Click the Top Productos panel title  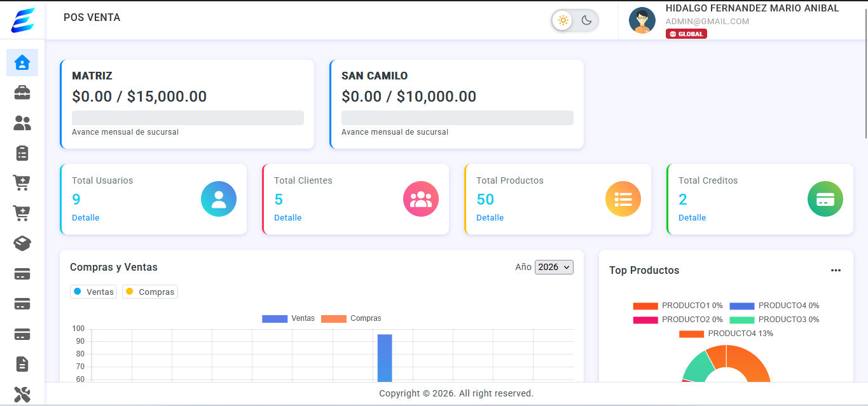[x=644, y=271]
